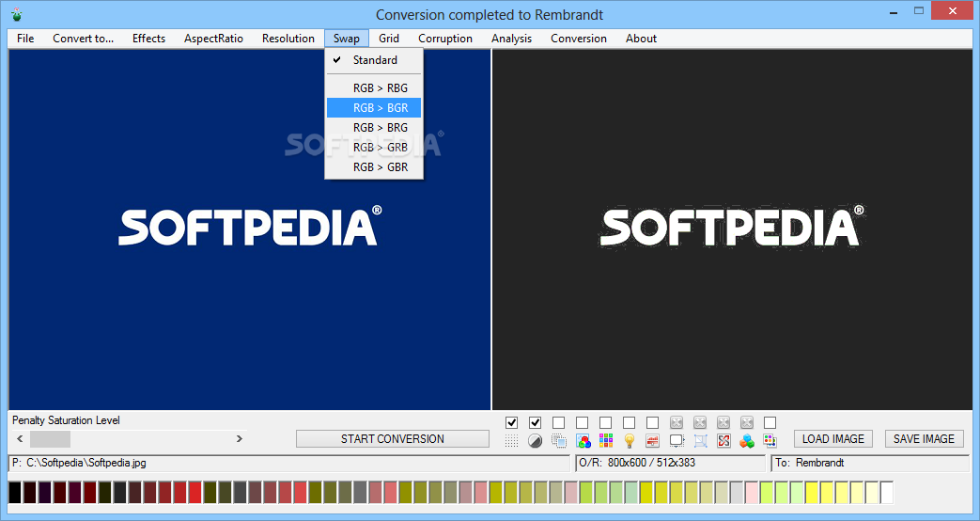The width and height of the screenshot is (980, 521).
Task: Click the grayed box above the screen icon
Action: click(x=677, y=423)
